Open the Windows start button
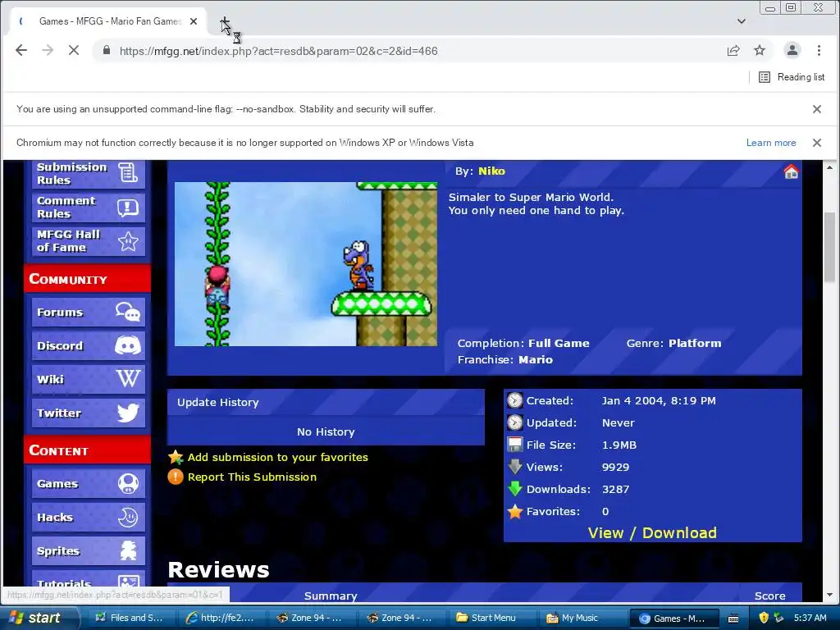Image resolution: width=840 pixels, height=630 pixels. pyautogui.click(x=39, y=618)
